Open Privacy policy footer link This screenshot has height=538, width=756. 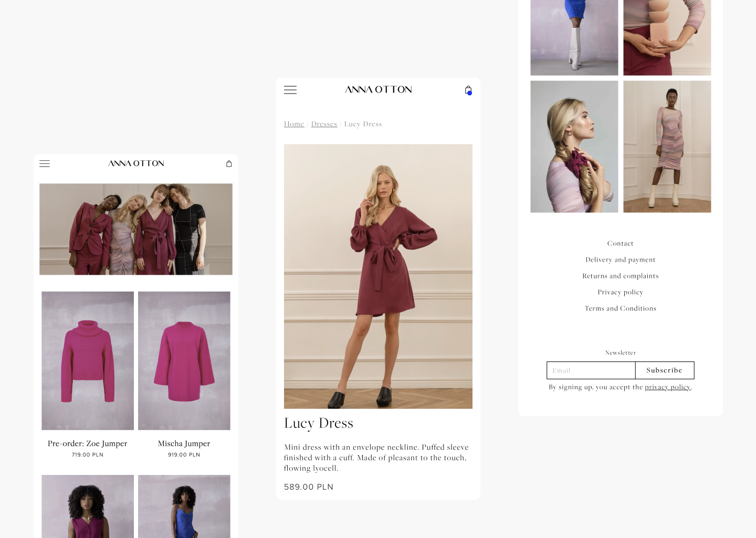(x=621, y=292)
